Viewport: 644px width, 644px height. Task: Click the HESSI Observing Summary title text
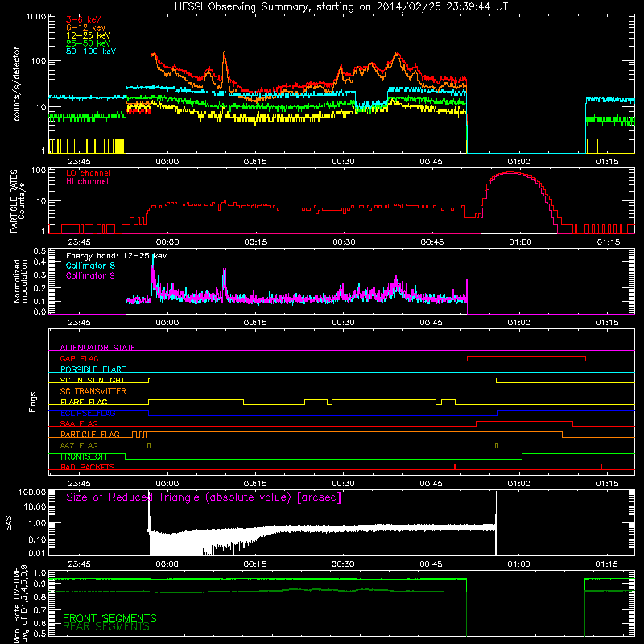coord(341,7)
